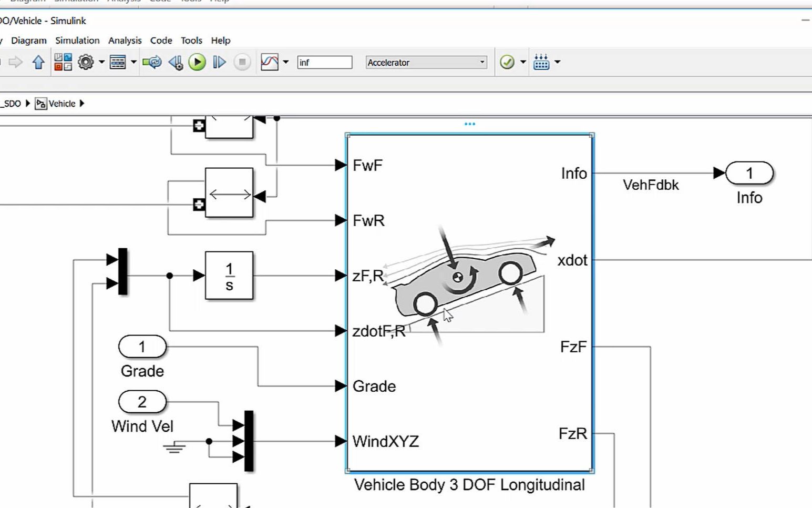Viewport: 812px width, 508px height.
Task: Select the Ground block symbol
Action: point(174,447)
